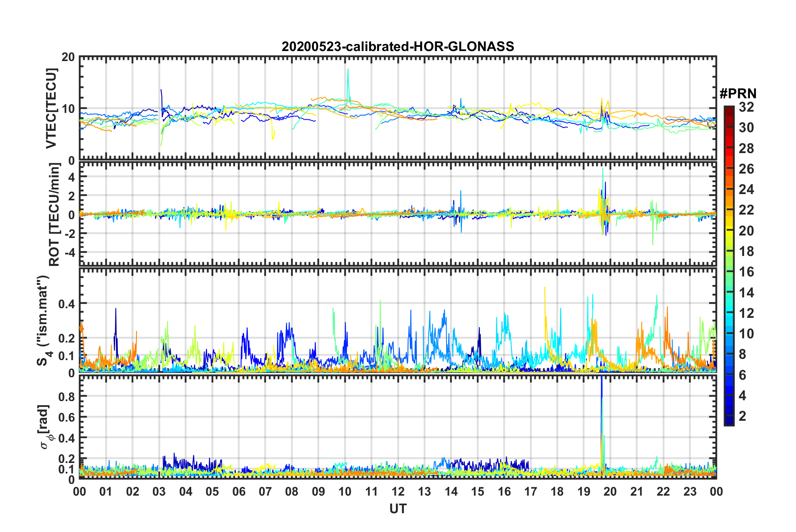Click VTEC y-axis tick label 20
The width and height of the screenshot is (796, 532).
[x=68, y=57]
